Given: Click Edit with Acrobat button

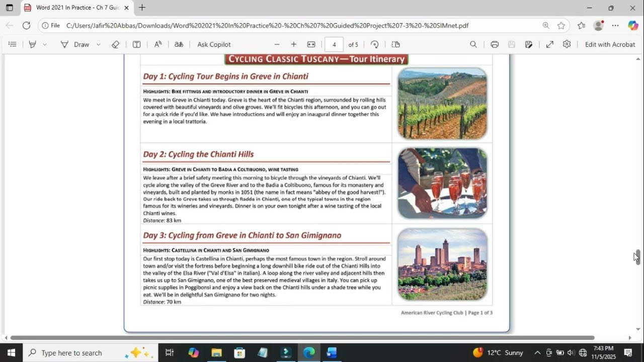Looking at the screenshot, I should [610, 44].
